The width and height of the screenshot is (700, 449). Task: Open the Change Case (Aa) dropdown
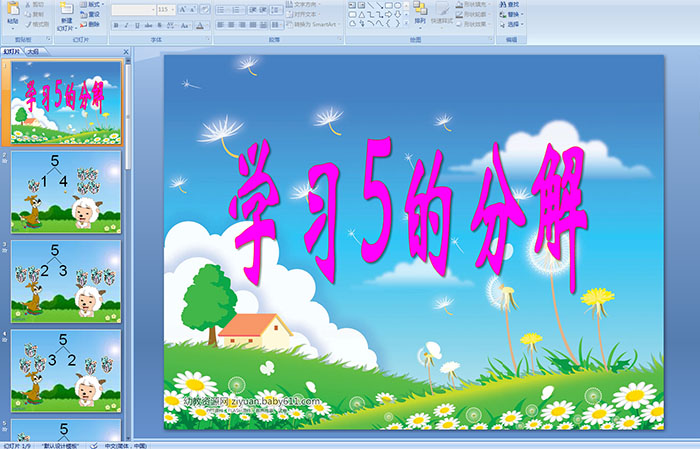coord(185,25)
